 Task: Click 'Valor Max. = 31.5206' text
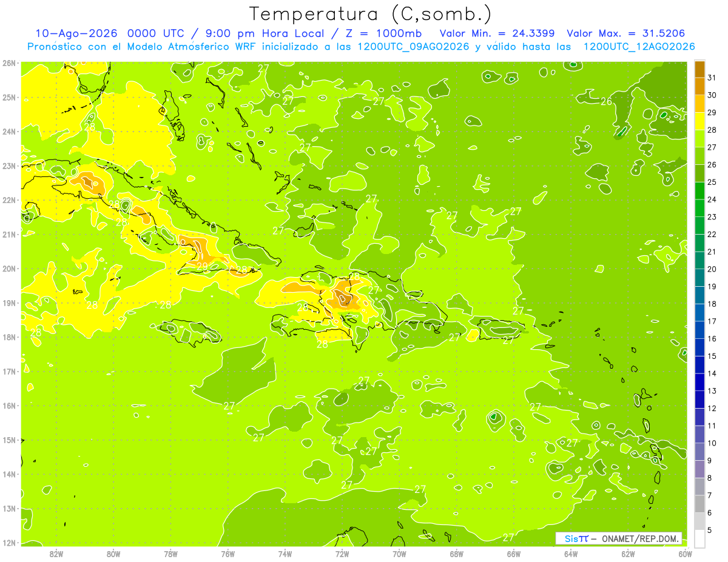626,33
